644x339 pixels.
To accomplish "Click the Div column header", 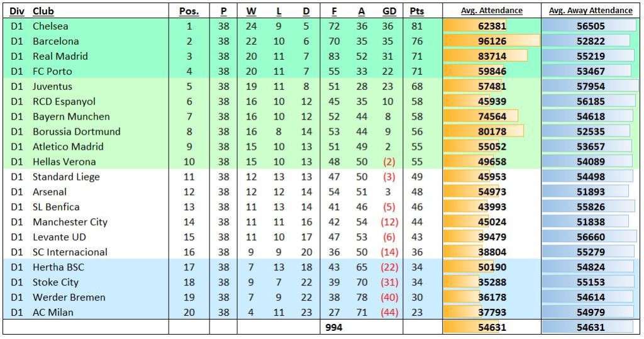I will point(16,11).
